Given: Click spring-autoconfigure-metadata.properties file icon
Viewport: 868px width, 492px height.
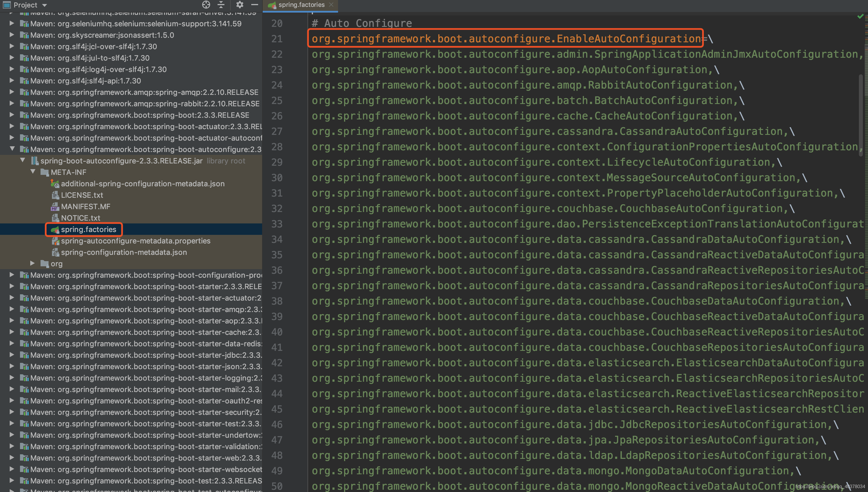Looking at the screenshot, I should (55, 241).
